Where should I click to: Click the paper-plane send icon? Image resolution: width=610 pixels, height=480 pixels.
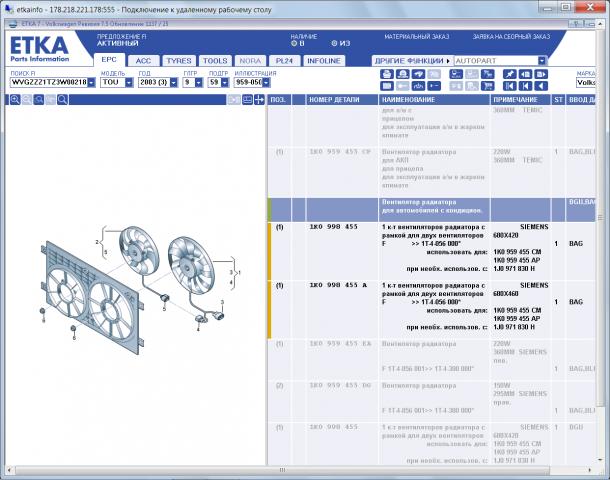click(x=419, y=74)
